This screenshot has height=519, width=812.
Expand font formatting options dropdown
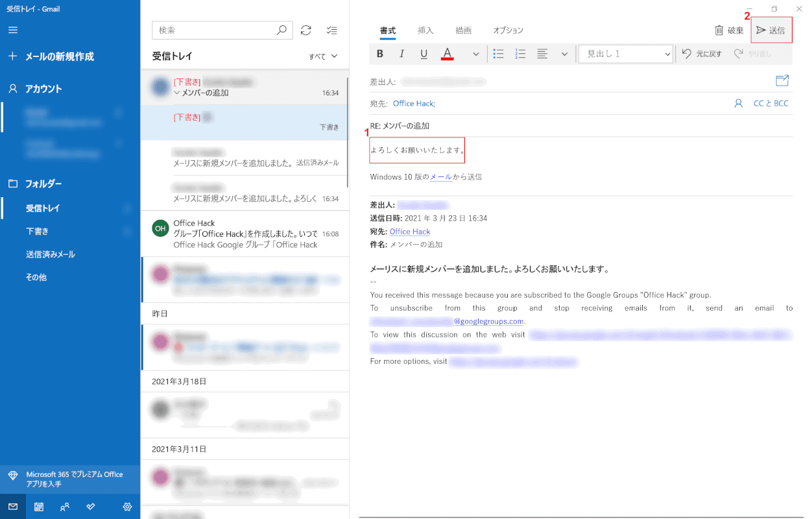475,54
